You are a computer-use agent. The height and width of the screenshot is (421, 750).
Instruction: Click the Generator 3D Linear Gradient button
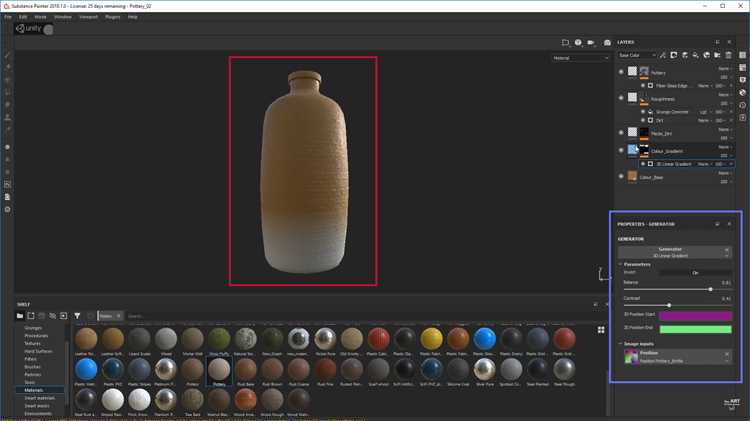(674, 252)
